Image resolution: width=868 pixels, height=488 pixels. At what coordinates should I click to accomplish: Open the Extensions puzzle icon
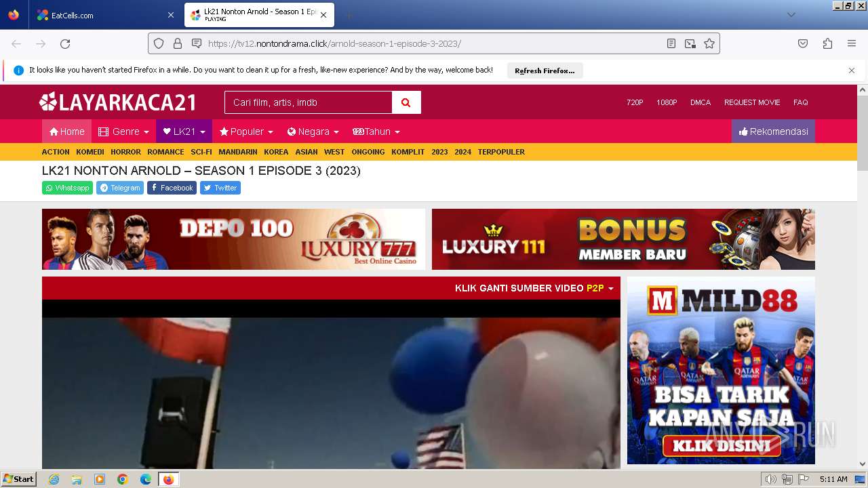coord(827,43)
